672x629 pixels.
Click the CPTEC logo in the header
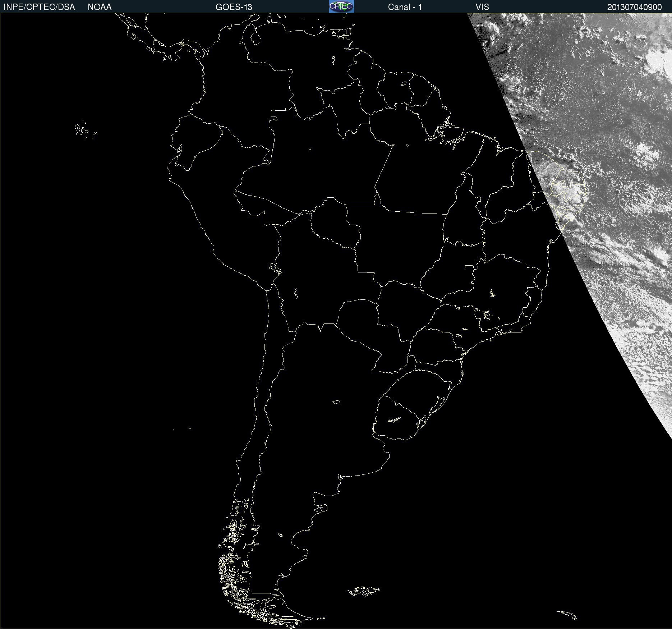pos(341,6)
